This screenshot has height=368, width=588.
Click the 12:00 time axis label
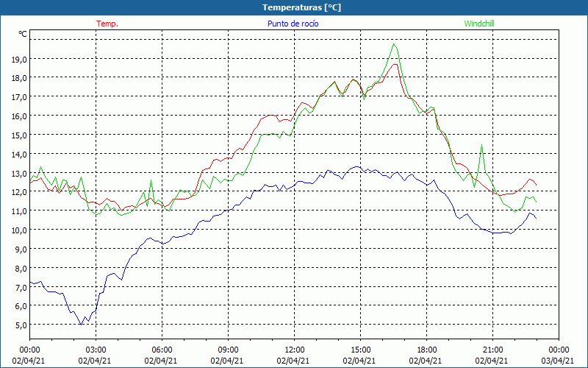[295, 350]
